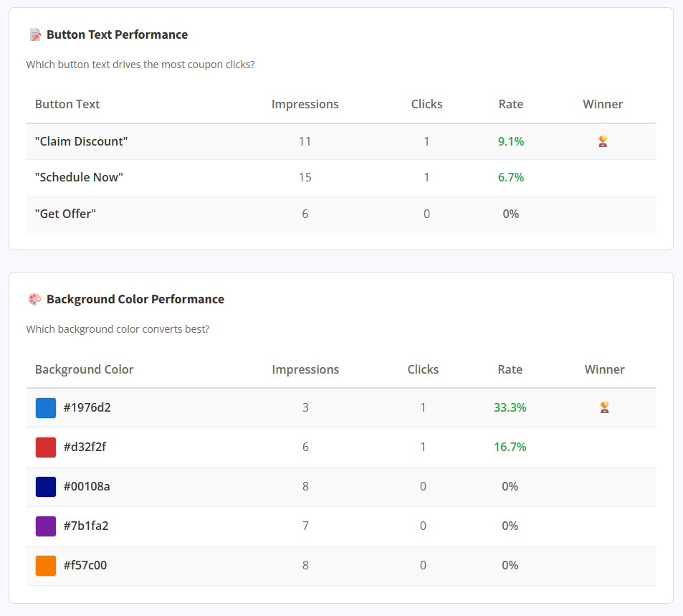This screenshot has height=616, width=683.
Task: Select the red #d32f2f color swatch
Action: click(x=46, y=447)
